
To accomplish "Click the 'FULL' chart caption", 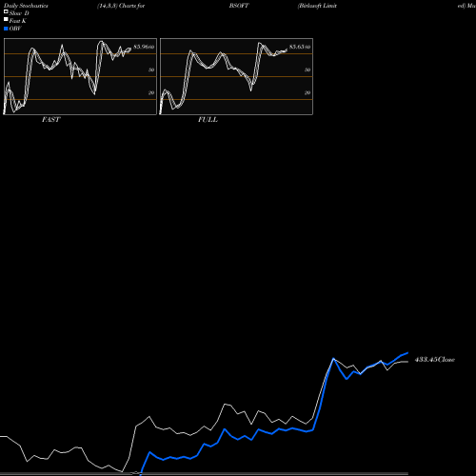I will (208, 120).
